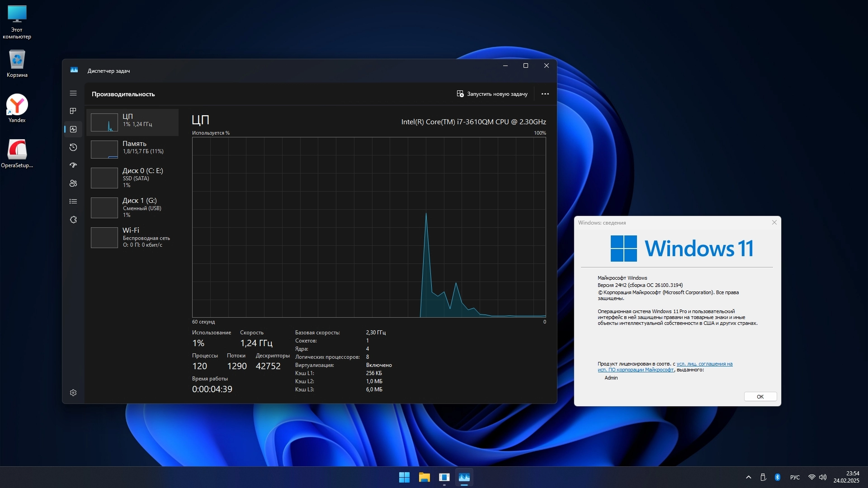Open Task Manager settings gear
The height and width of the screenshot is (488, 868).
73,393
